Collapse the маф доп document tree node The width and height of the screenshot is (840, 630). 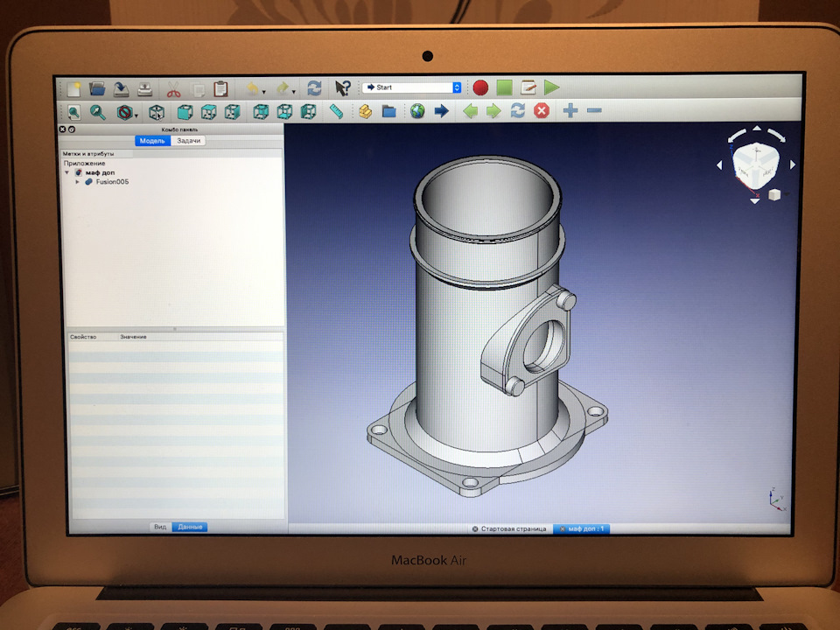(67, 172)
